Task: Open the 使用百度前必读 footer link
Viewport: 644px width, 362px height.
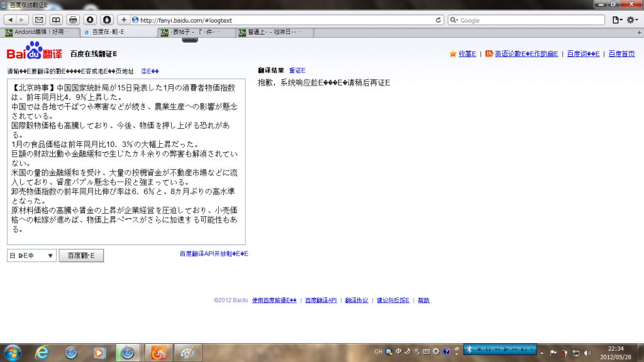Action: point(274,300)
